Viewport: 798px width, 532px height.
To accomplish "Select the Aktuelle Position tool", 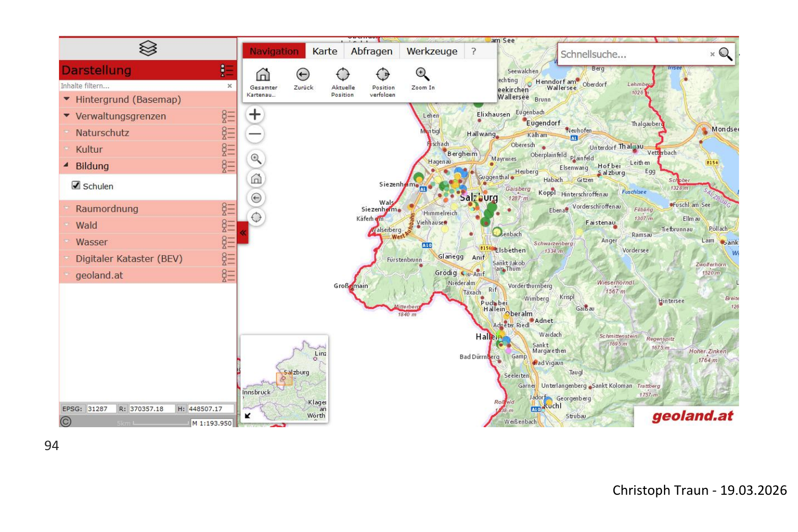I will [x=343, y=75].
